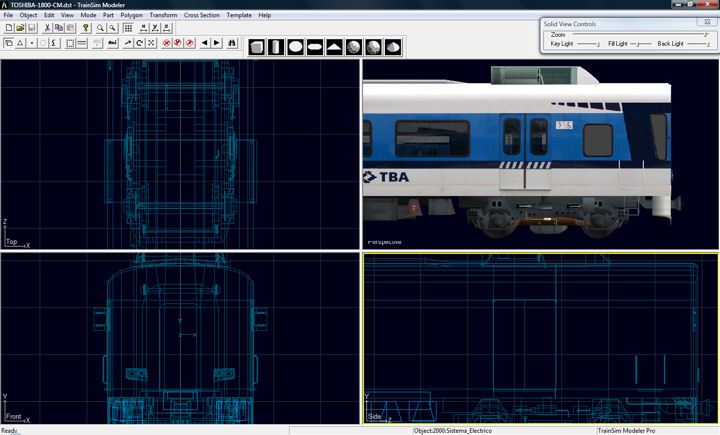
Task: Toggle the grid display icon
Action: (129, 29)
